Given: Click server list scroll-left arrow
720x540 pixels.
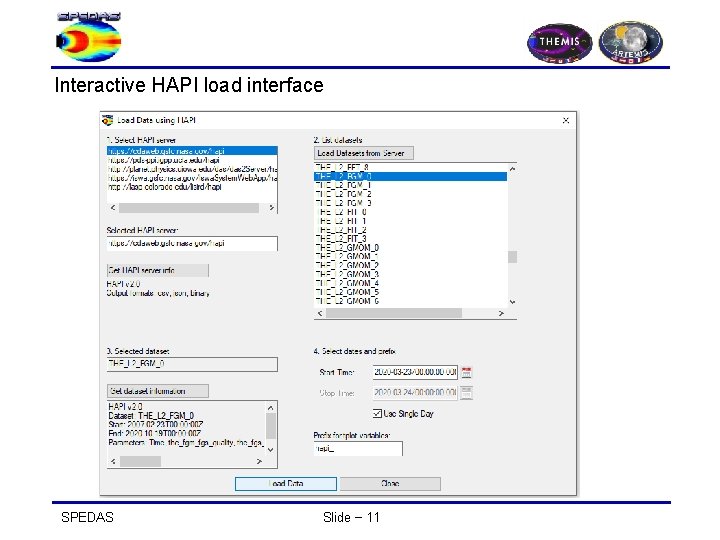Looking at the screenshot, I should 113,208.
